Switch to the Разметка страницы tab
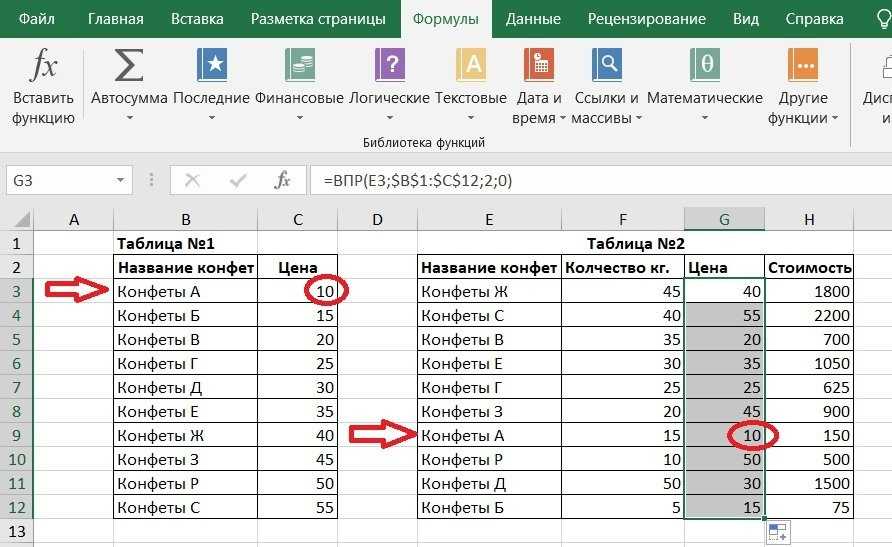Viewport: 892px width, 547px height. [x=319, y=19]
